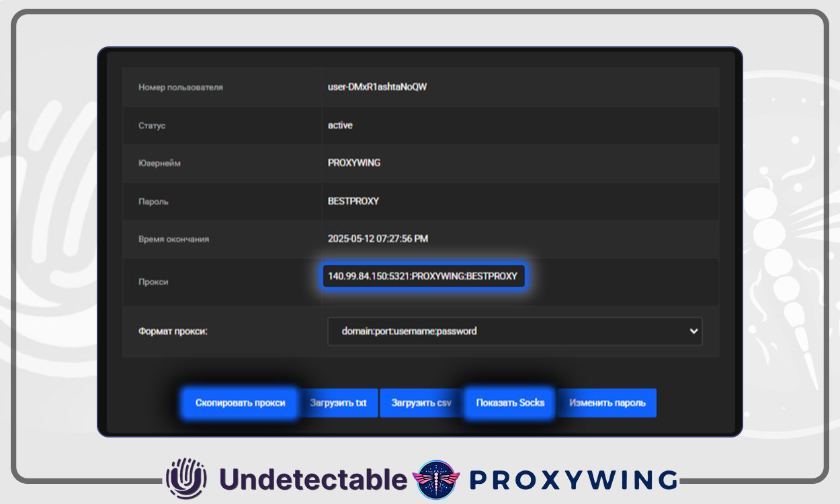Image resolution: width=840 pixels, height=504 pixels.
Task: Click the Undetectable fingerprint logo icon
Action: [186, 479]
